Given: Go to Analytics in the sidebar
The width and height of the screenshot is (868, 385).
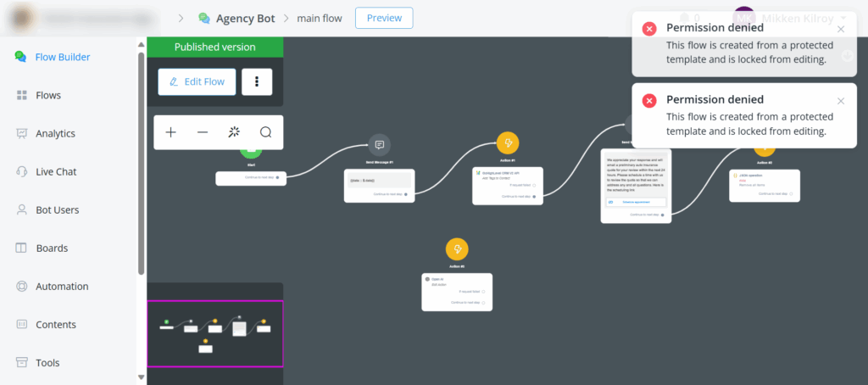Looking at the screenshot, I should pyautogui.click(x=55, y=133).
